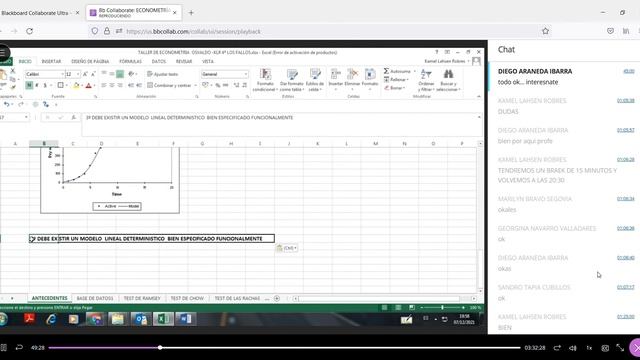
Task: Open the Collaborate session menu hamburger
Action: click(3, 53)
